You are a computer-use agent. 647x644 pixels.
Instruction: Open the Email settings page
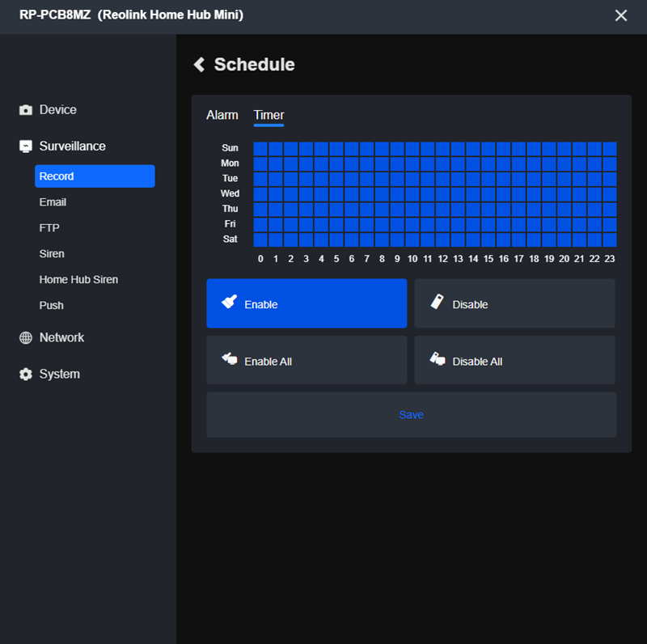(x=53, y=202)
